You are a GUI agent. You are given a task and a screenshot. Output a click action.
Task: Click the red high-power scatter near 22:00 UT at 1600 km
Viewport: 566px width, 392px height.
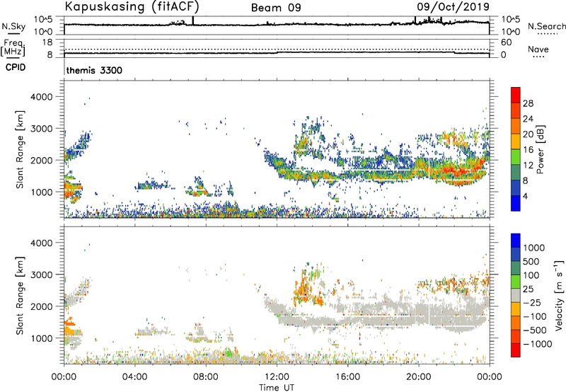tap(456, 170)
